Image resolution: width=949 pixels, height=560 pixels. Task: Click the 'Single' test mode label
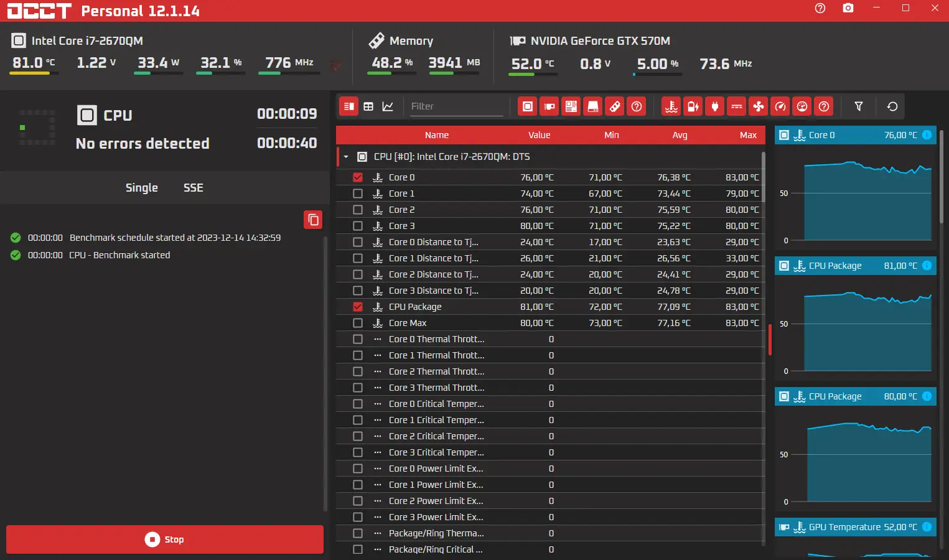[x=142, y=188]
